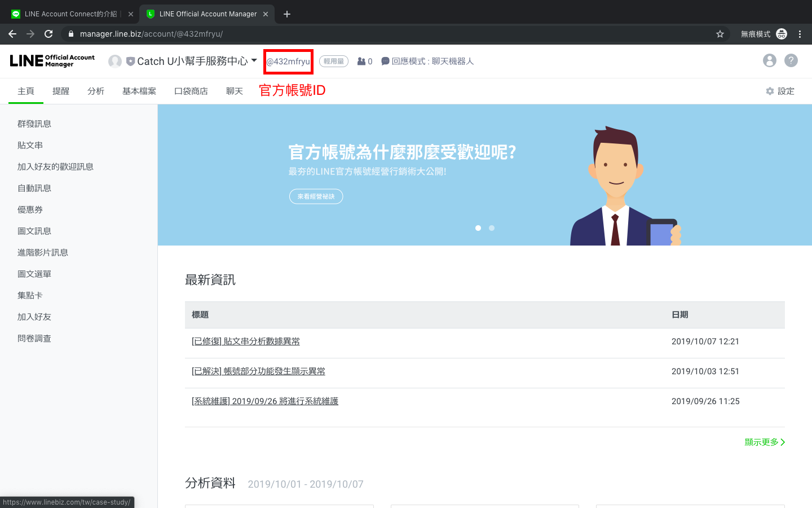Switch to second banner carousel dot
Viewport: 812px width, 508px height.
coord(492,228)
